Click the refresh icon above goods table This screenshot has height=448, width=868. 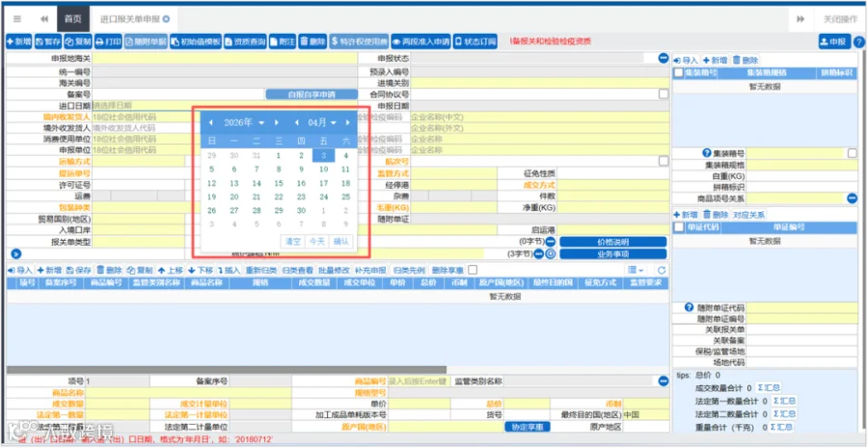(661, 271)
